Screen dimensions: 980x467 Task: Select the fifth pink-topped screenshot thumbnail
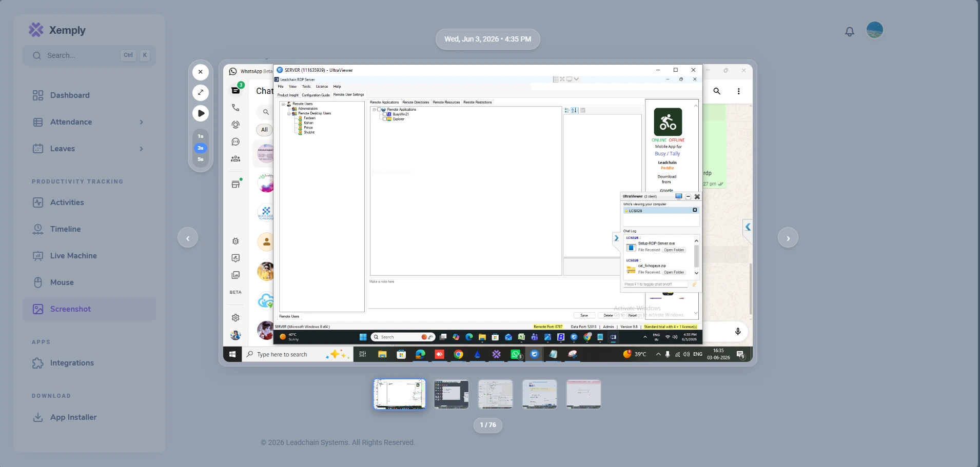[x=584, y=394]
